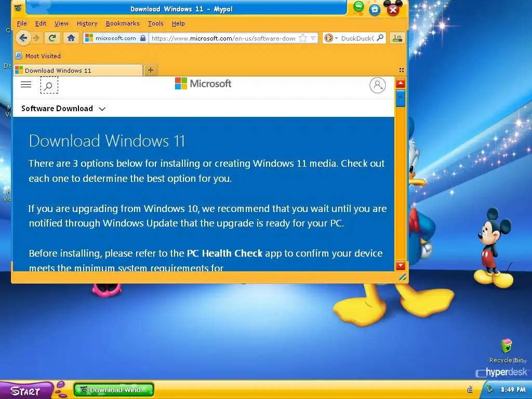532x399 pixels.
Task: Open the Tools menu
Action: (x=155, y=23)
